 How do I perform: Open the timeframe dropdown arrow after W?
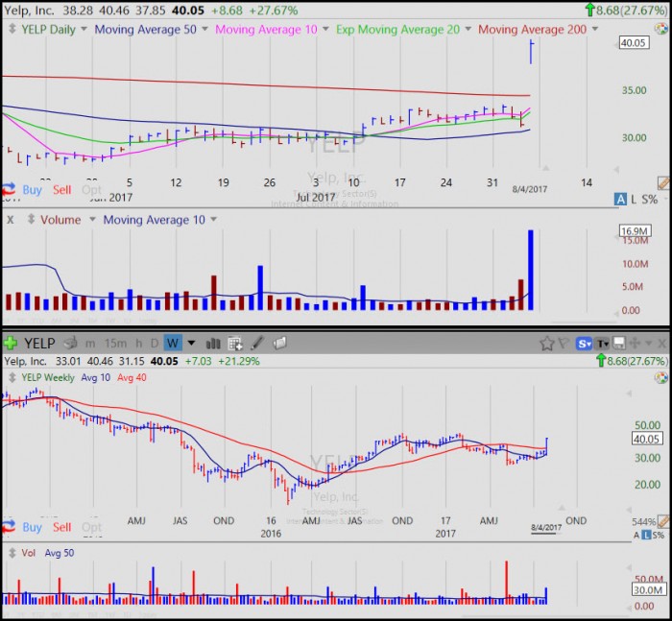coord(191,343)
